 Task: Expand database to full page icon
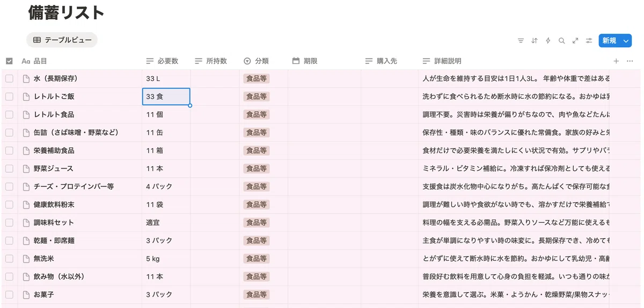(575, 40)
